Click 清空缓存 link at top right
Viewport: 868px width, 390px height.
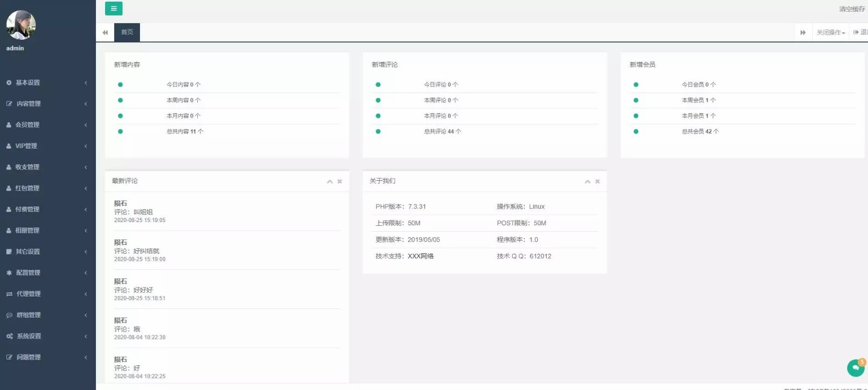click(x=851, y=9)
